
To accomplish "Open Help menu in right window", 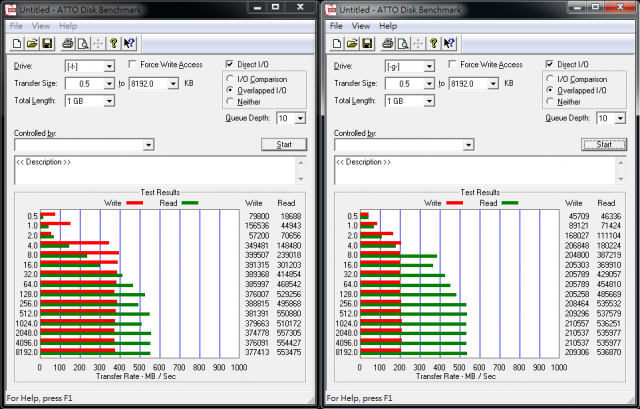I will pyautogui.click(x=388, y=26).
